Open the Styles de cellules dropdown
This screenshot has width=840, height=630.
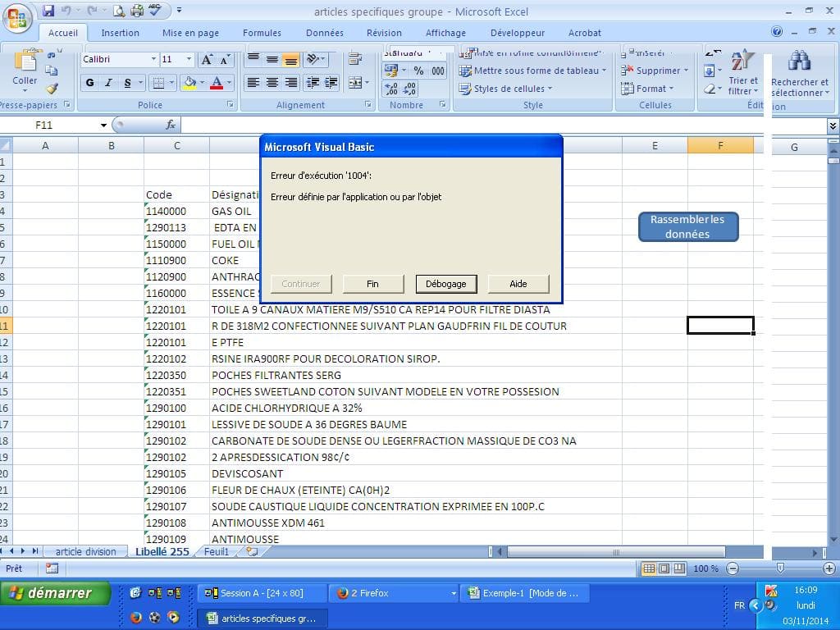pyautogui.click(x=506, y=89)
